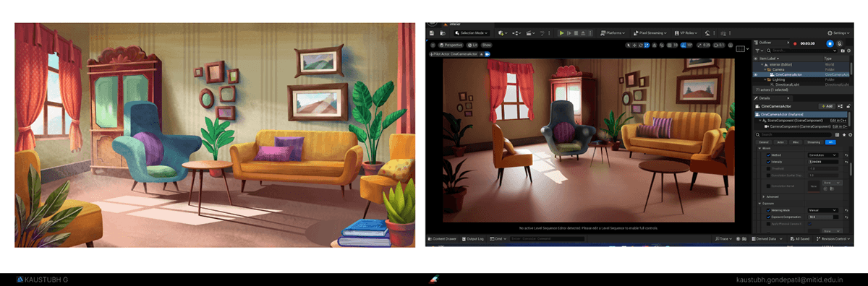Select the Scale gizmo tool
Image resolution: width=868 pixels, height=286 pixels.
647,45
